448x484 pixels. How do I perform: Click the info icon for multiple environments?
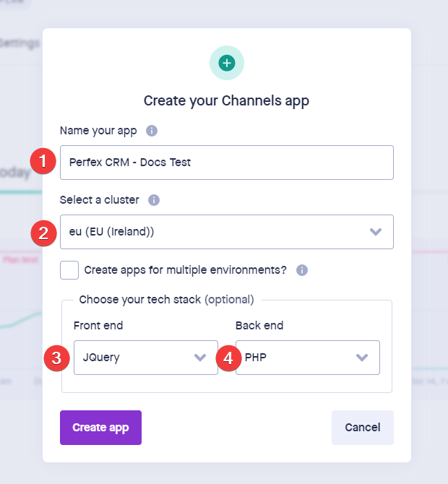coord(302,270)
